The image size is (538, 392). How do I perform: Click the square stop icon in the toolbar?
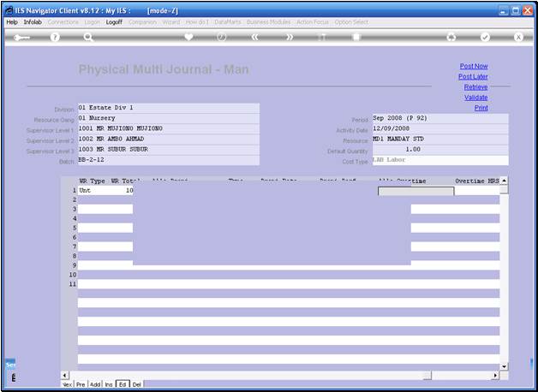[356, 37]
